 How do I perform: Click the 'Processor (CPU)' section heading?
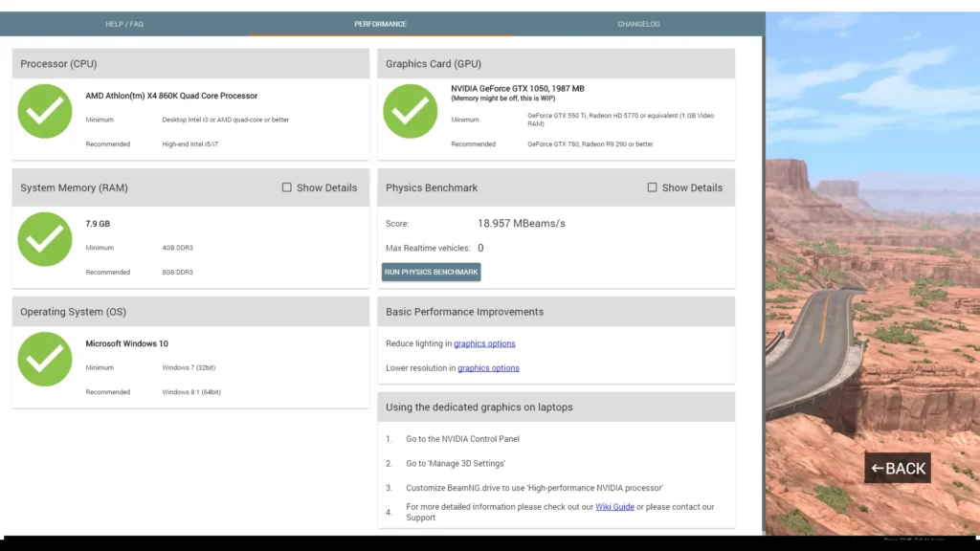[x=58, y=64]
